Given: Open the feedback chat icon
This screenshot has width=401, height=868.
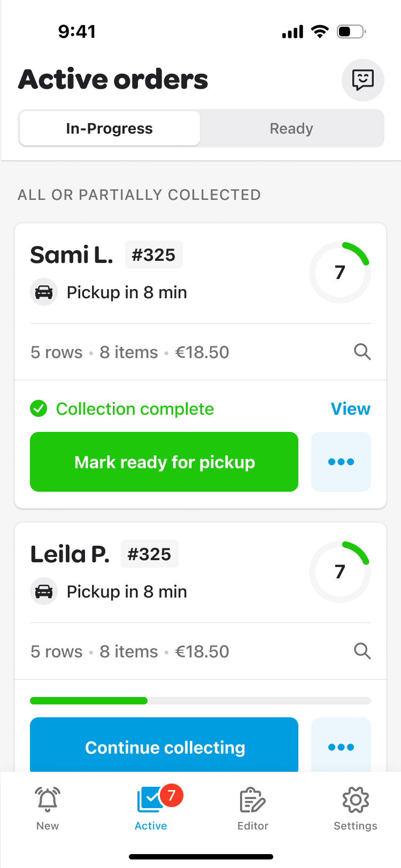Looking at the screenshot, I should [363, 80].
